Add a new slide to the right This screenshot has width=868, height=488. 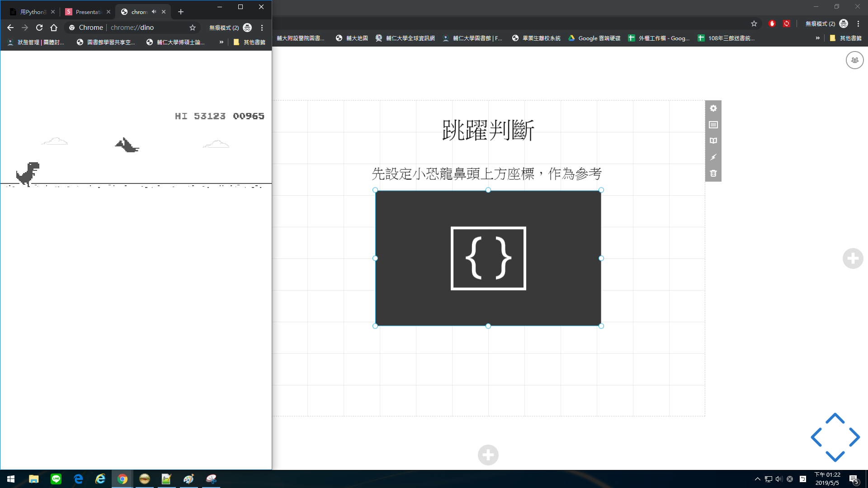pos(853,258)
